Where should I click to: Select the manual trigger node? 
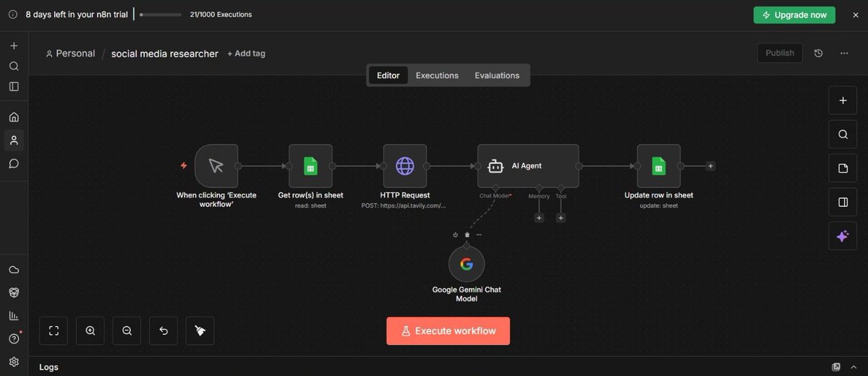point(216,166)
